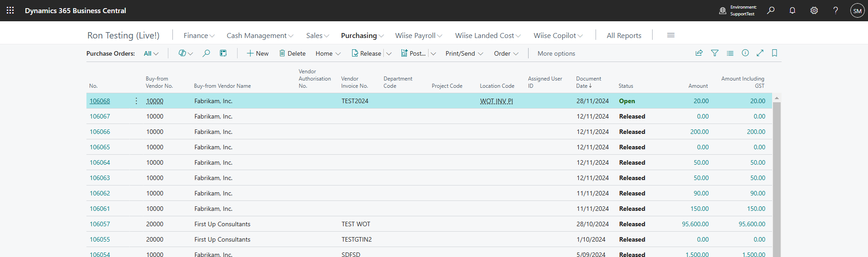Go to Ron Testing (Live!) home
Screen dimensions: 868x257
[123, 35]
